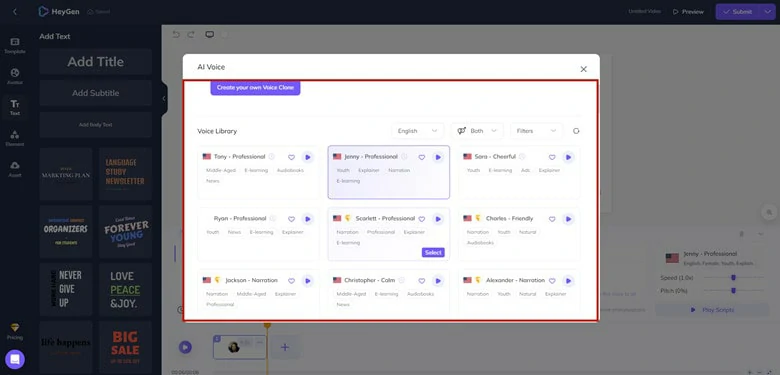Favorite the Charles - Friendly voice
780x375 pixels.
pyautogui.click(x=552, y=219)
